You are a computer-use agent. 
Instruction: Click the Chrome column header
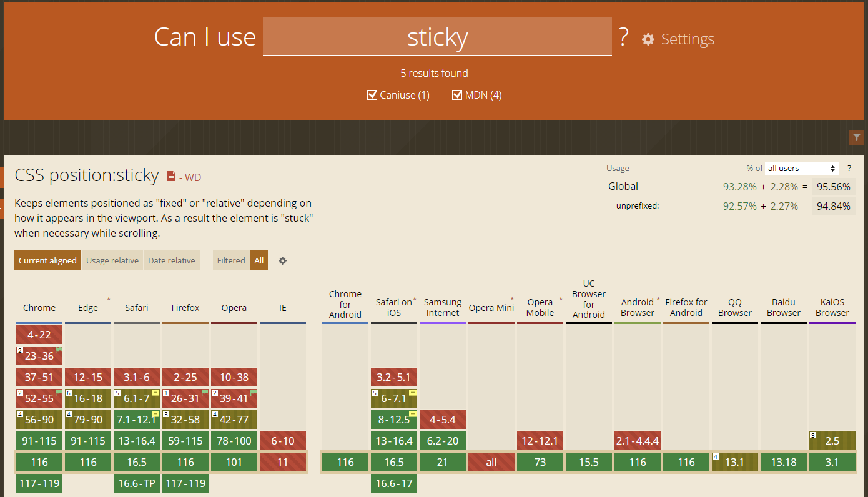tap(39, 308)
